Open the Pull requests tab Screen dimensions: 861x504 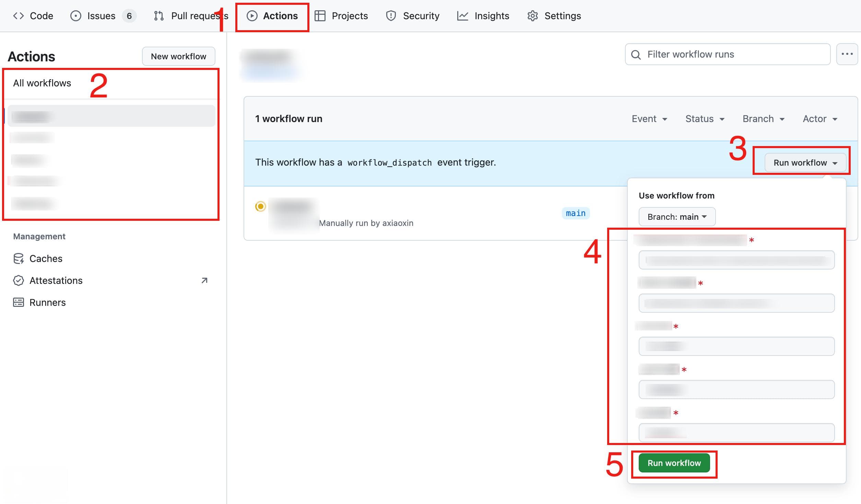(x=191, y=16)
